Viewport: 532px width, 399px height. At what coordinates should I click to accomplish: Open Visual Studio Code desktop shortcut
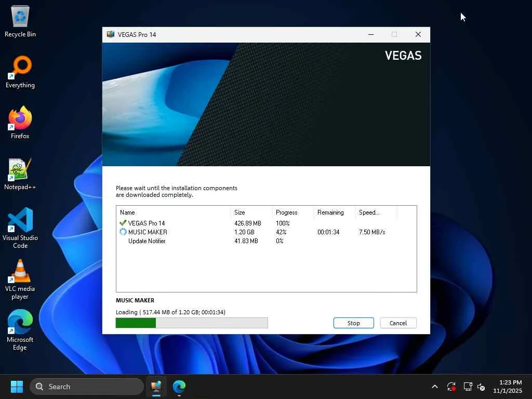pos(20,228)
